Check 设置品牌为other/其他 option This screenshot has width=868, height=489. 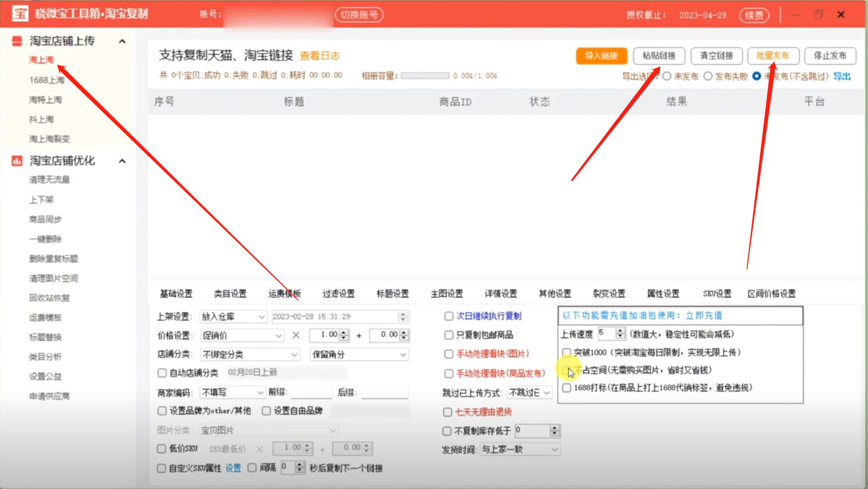tap(162, 411)
